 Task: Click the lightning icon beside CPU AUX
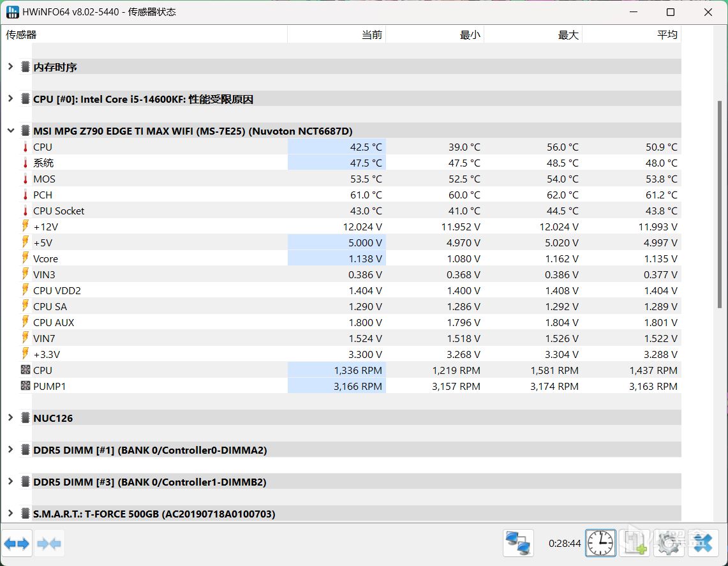tap(26, 322)
